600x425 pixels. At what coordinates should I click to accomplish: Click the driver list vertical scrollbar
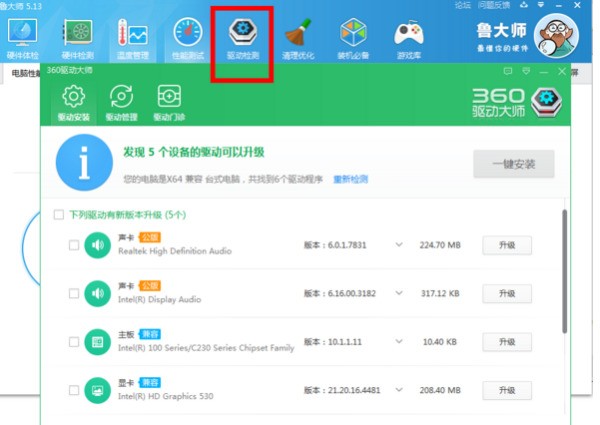[x=564, y=270]
